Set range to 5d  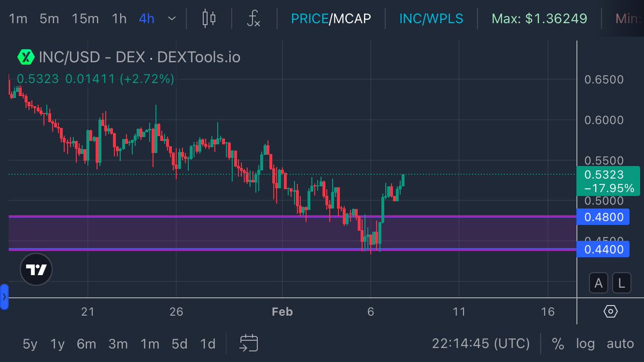179,344
